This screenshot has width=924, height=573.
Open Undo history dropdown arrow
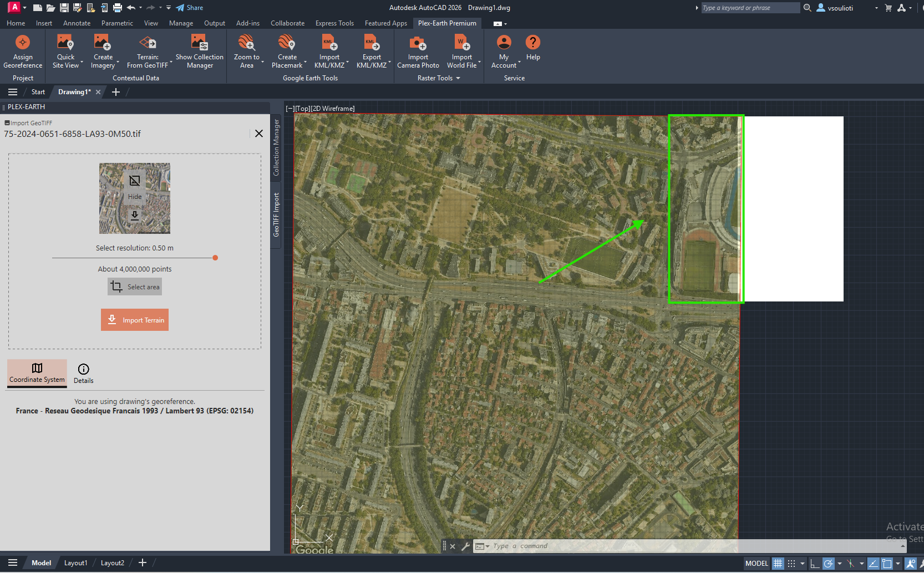pos(140,8)
